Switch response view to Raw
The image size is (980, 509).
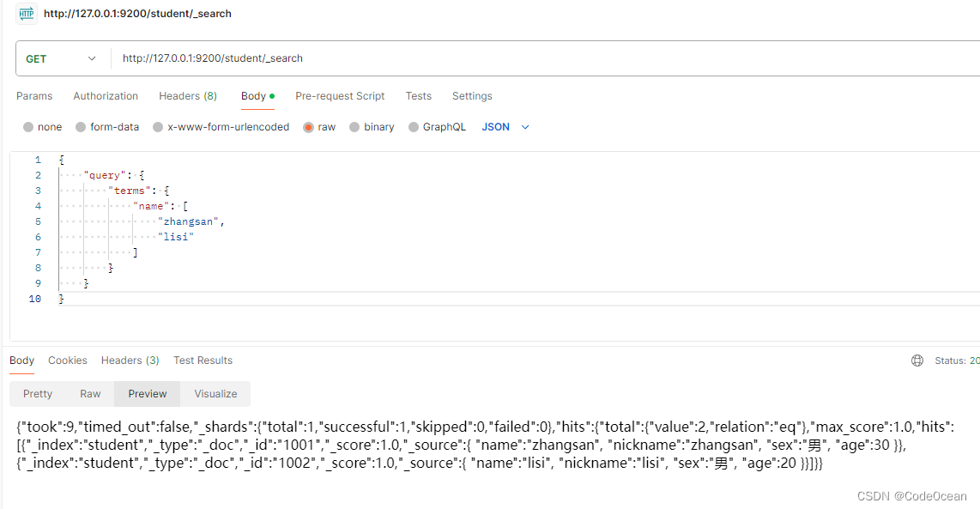point(90,394)
